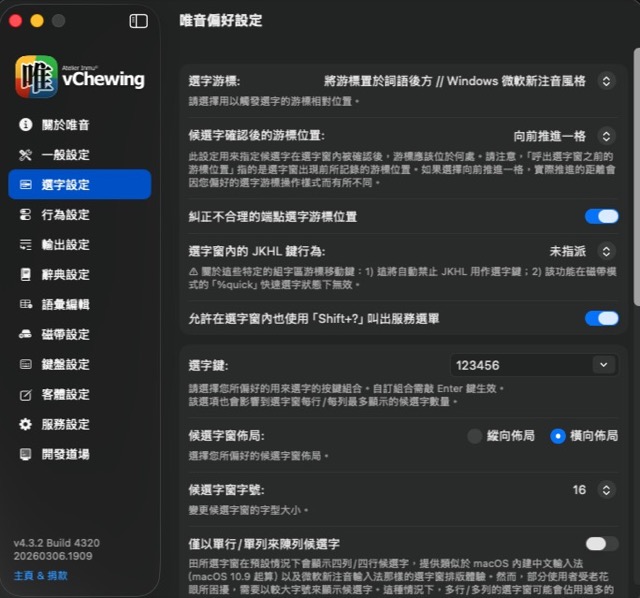
Task: Open 客體設定 from the sidebar
Action: (x=80, y=394)
